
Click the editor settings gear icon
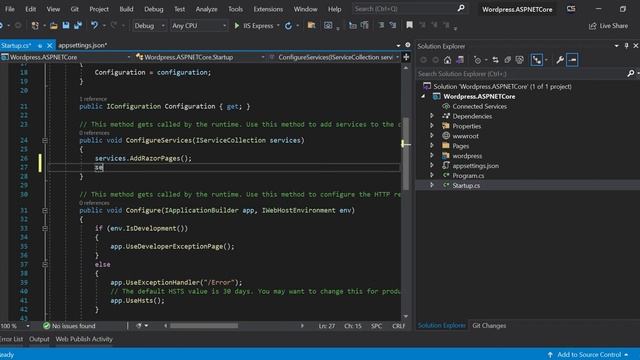(407, 45)
